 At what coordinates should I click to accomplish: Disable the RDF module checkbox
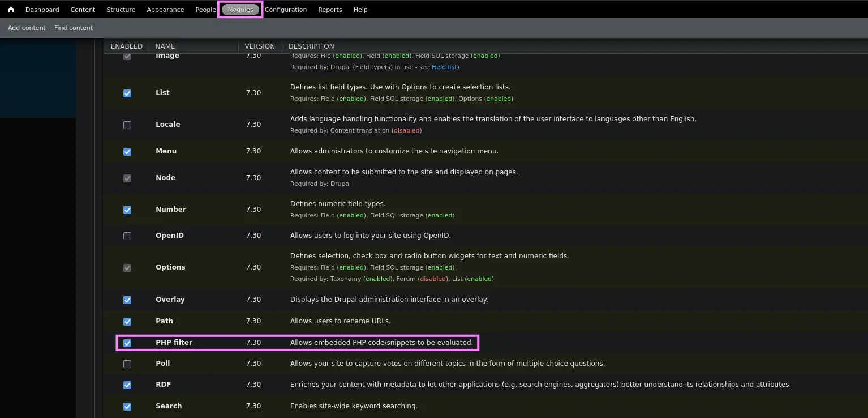(x=127, y=385)
